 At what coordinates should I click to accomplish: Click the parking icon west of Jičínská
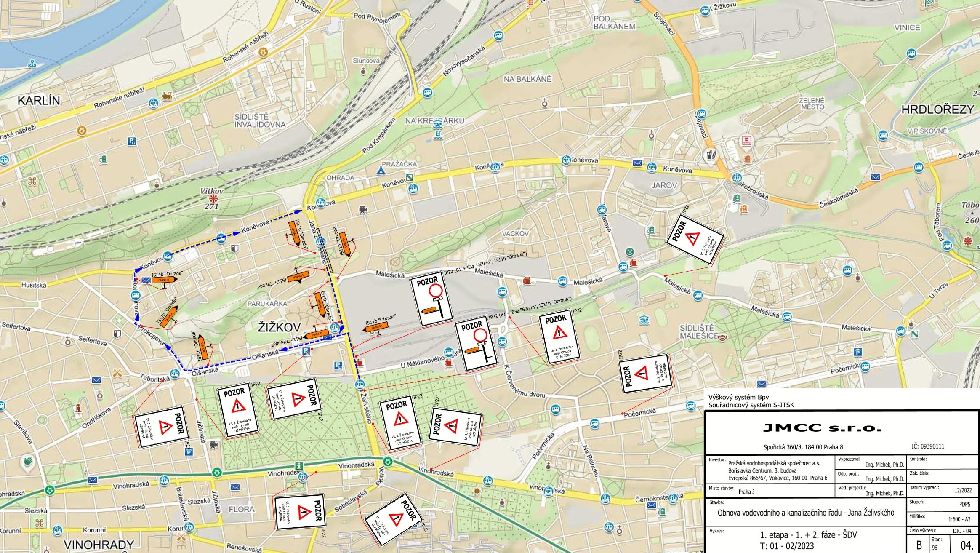coord(189,452)
